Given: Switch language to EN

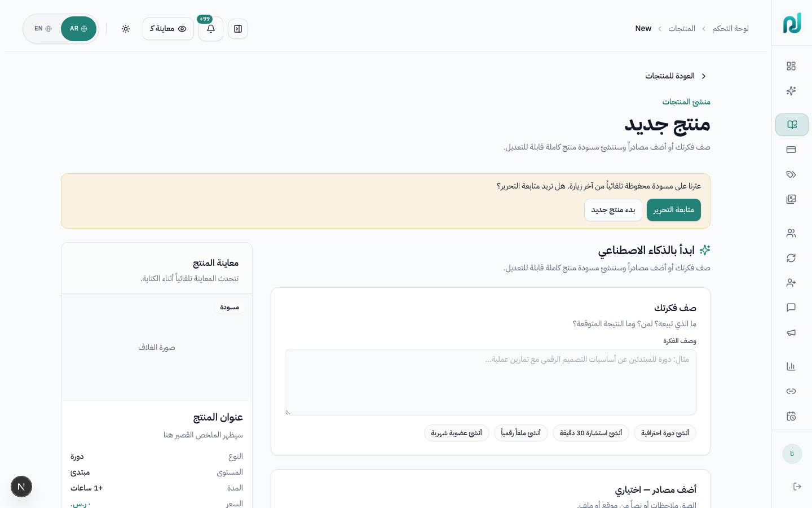Looking at the screenshot, I should pos(43,29).
